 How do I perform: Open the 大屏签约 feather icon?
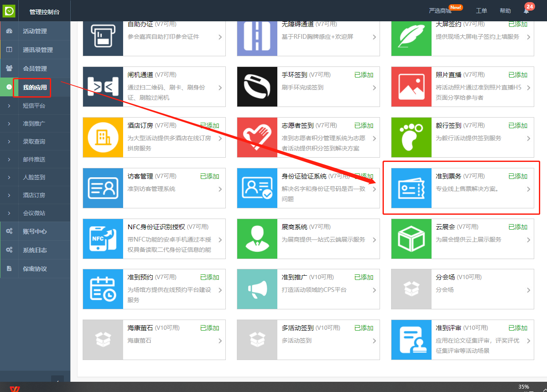412,38
